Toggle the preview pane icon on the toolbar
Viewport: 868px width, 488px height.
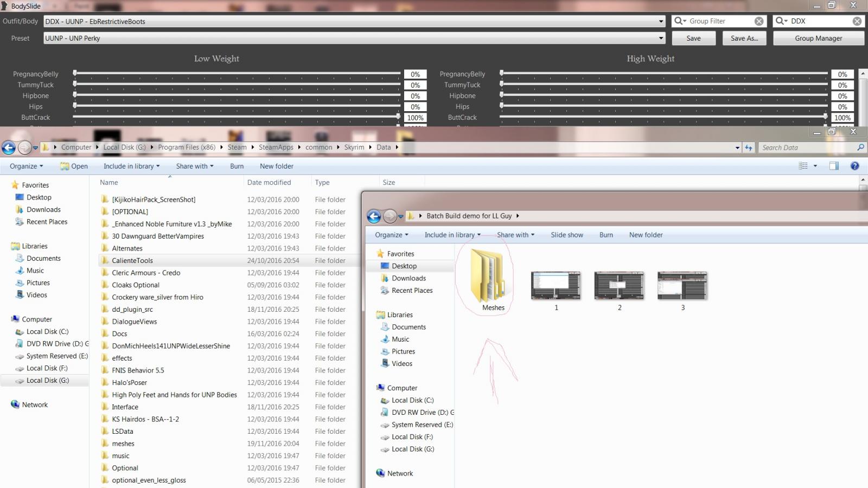[834, 166]
